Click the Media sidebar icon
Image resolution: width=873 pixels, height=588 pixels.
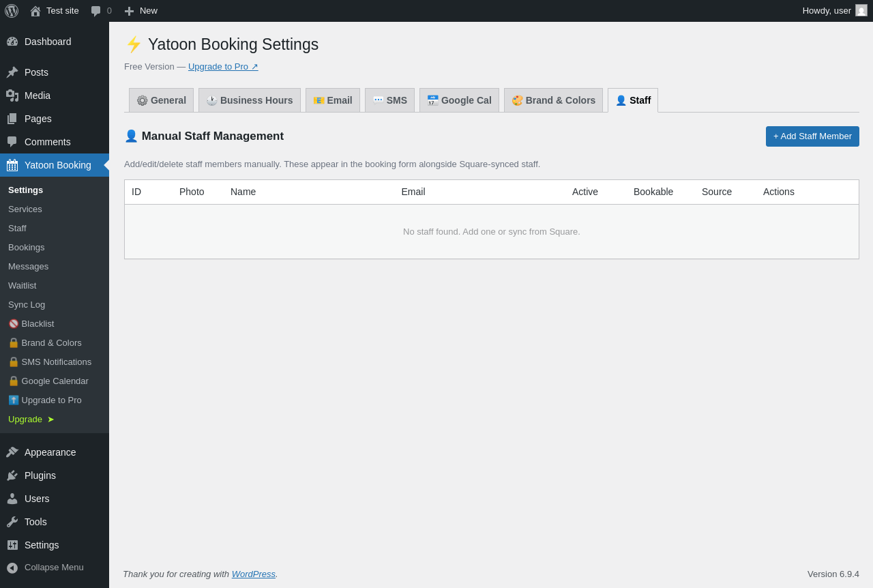tap(12, 95)
